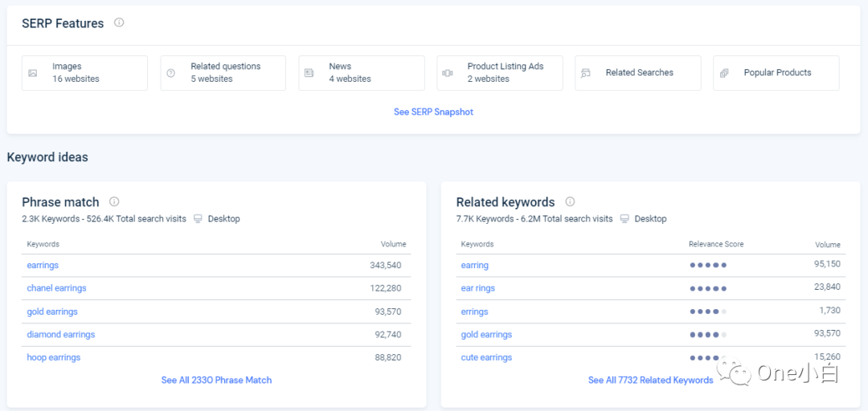Open the Product Listing Ads card
Viewport: 868px width, 411px height.
point(500,72)
